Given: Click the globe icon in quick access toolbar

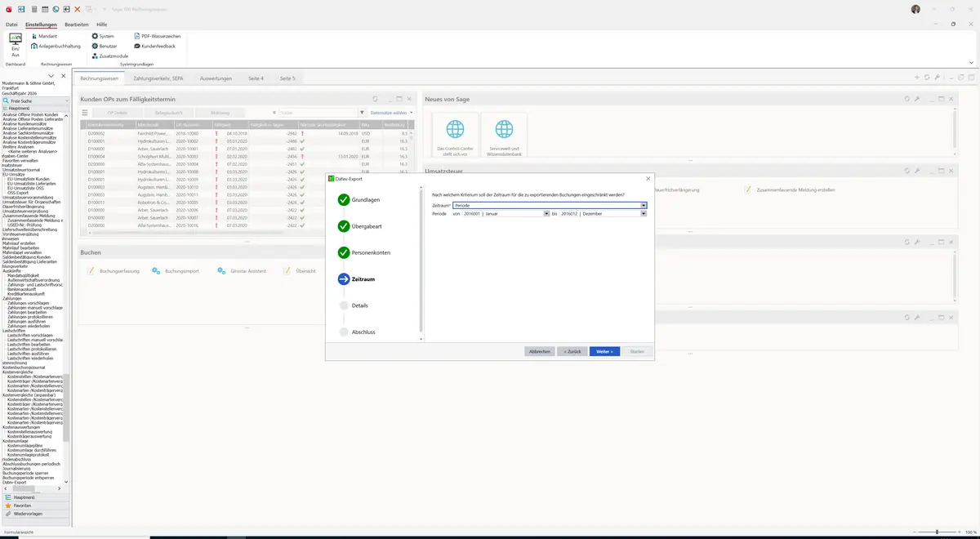Looking at the screenshot, I should [56, 9].
